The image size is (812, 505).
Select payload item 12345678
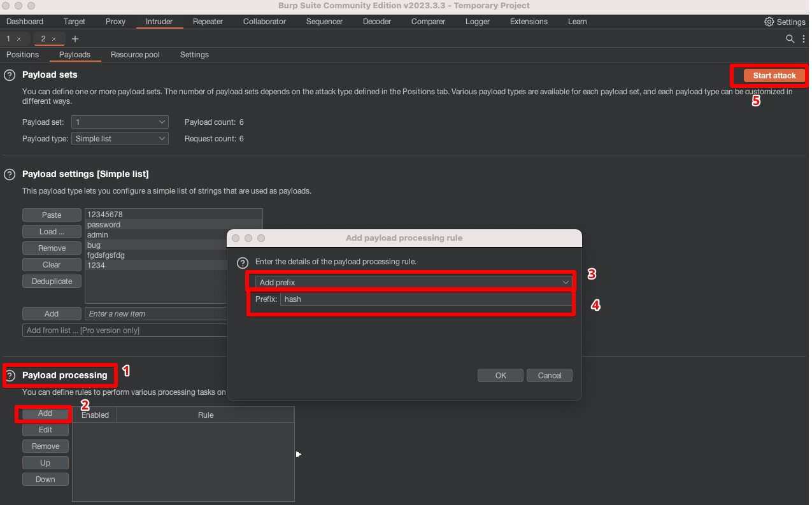[174, 215]
